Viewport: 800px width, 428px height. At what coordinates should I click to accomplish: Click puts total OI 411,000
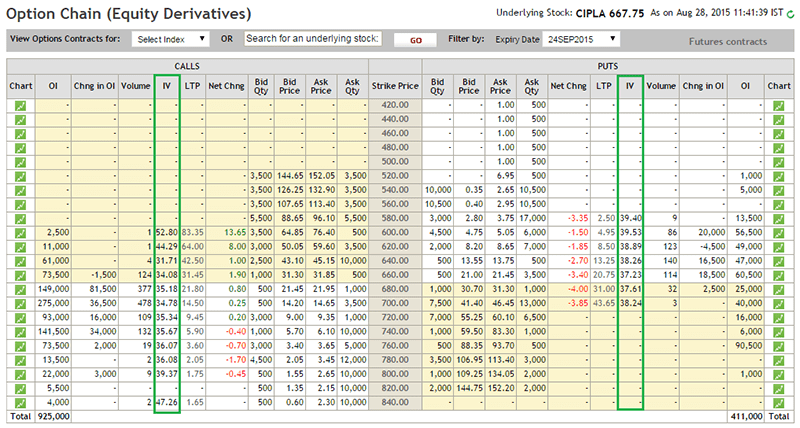746,416
